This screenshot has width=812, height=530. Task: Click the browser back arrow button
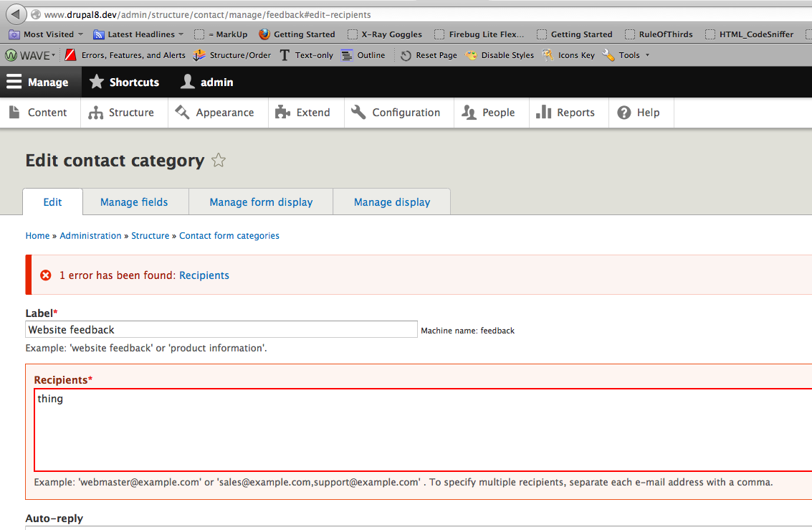coord(16,14)
